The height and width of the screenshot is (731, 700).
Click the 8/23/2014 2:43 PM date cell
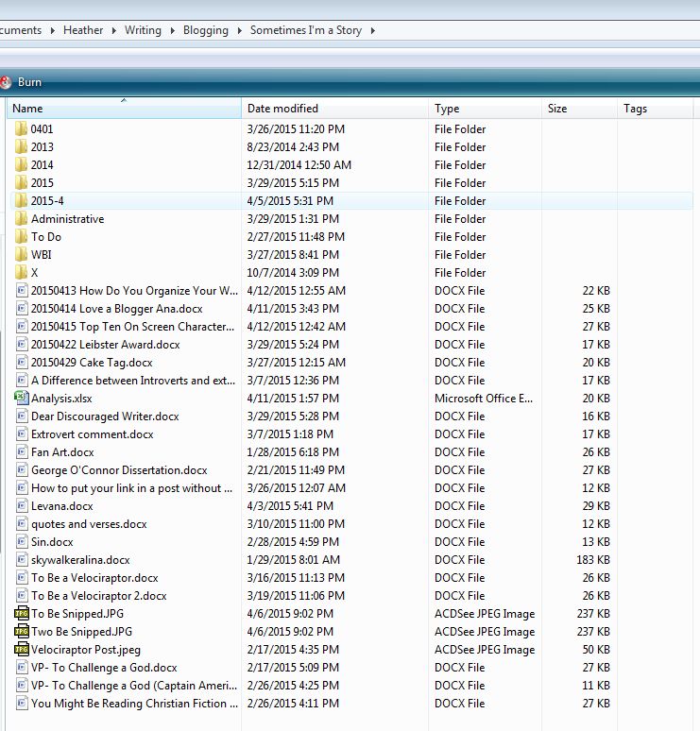(x=293, y=146)
